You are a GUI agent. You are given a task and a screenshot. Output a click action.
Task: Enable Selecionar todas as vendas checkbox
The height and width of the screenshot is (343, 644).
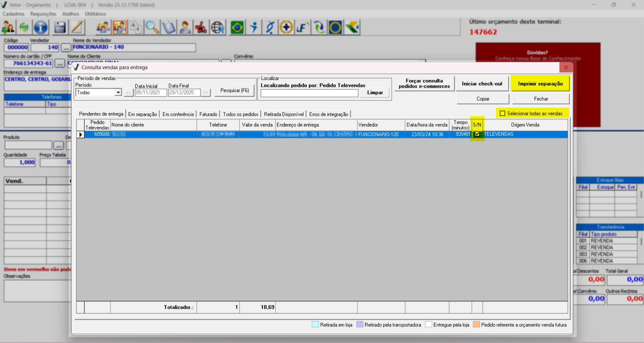[x=502, y=113]
